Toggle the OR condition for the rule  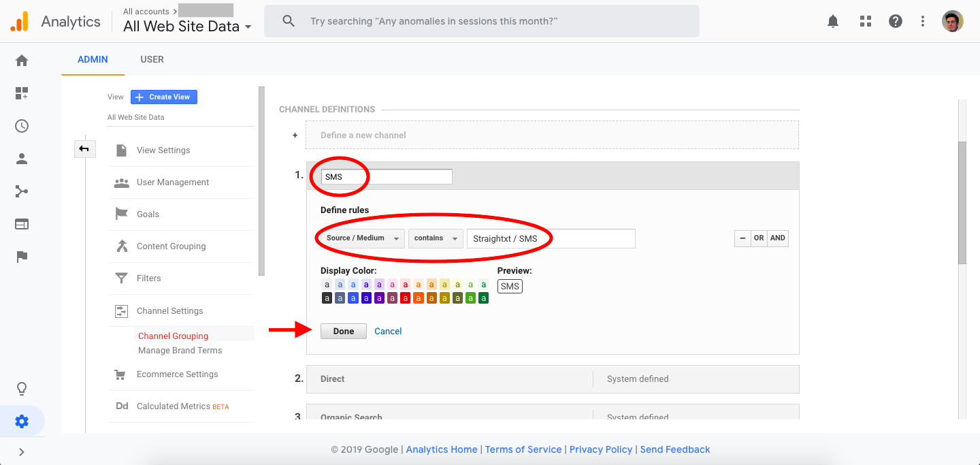pyautogui.click(x=759, y=238)
